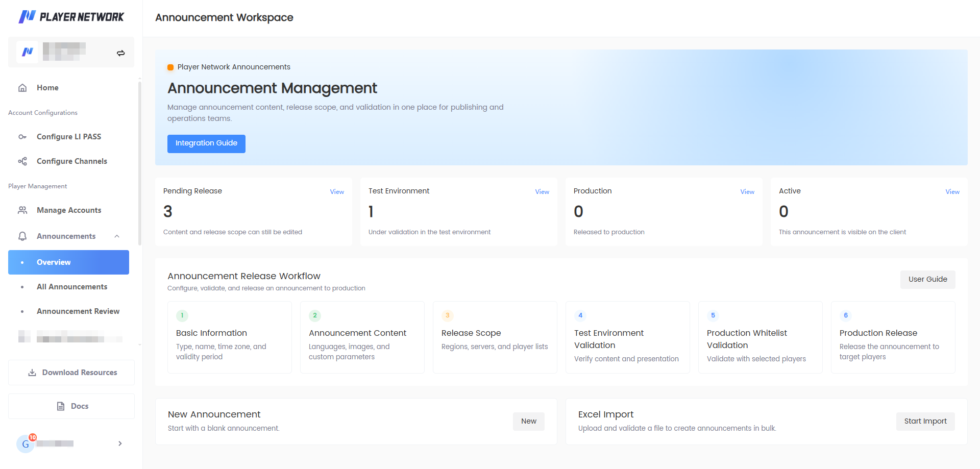
Task: Select the Overview submenu item
Action: coord(68,262)
